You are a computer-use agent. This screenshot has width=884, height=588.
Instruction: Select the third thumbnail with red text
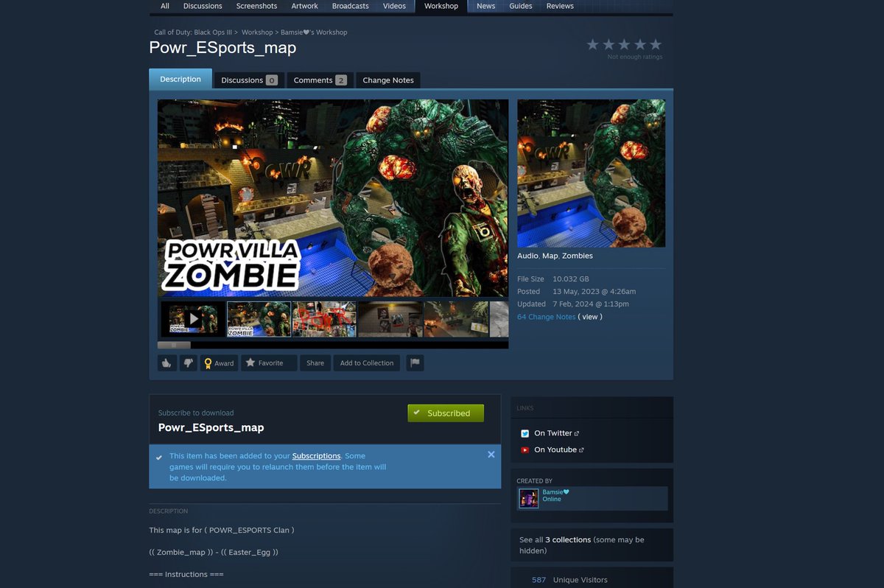pyautogui.click(x=324, y=319)
